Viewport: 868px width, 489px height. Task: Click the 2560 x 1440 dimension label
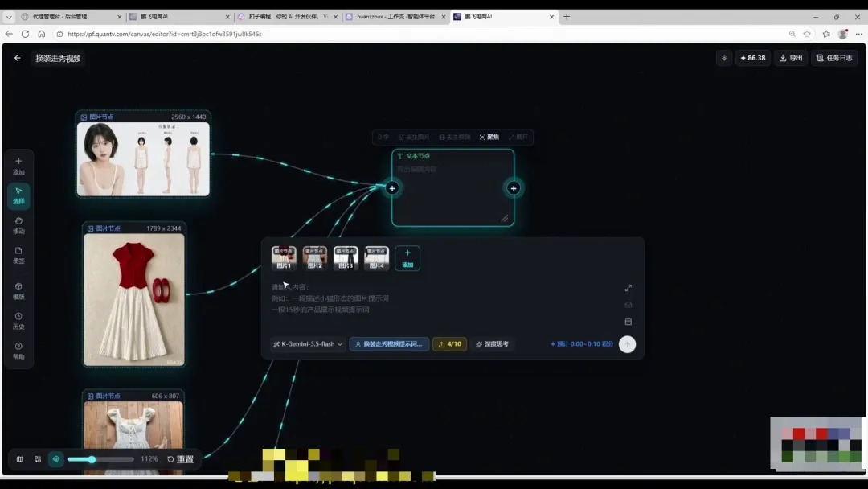click(188, 117)
